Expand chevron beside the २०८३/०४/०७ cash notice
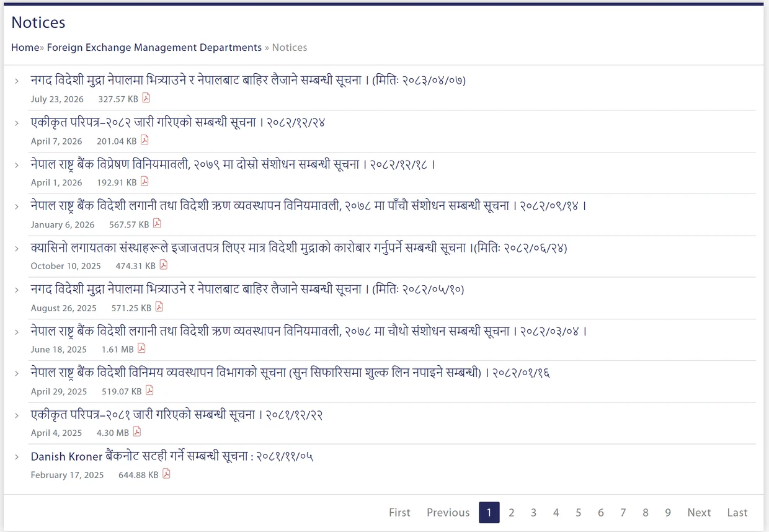The height and width of the screenshot is (532, 769). point(17,81)
